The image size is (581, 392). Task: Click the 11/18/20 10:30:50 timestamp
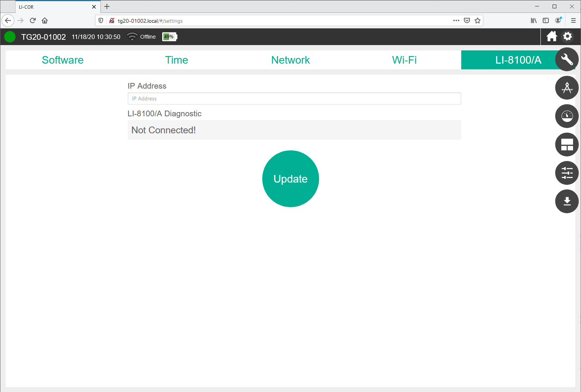coord(96,37)
